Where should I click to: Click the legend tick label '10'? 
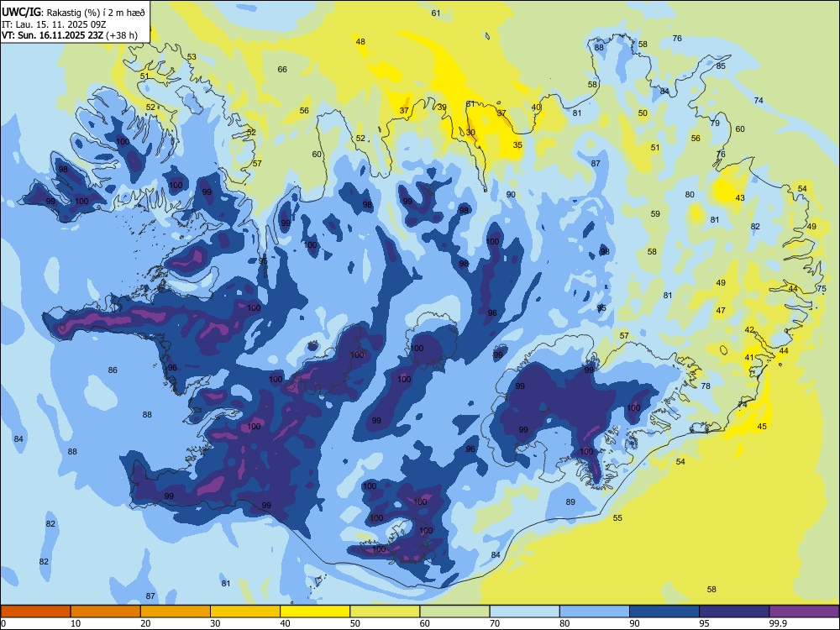point(76,623)
